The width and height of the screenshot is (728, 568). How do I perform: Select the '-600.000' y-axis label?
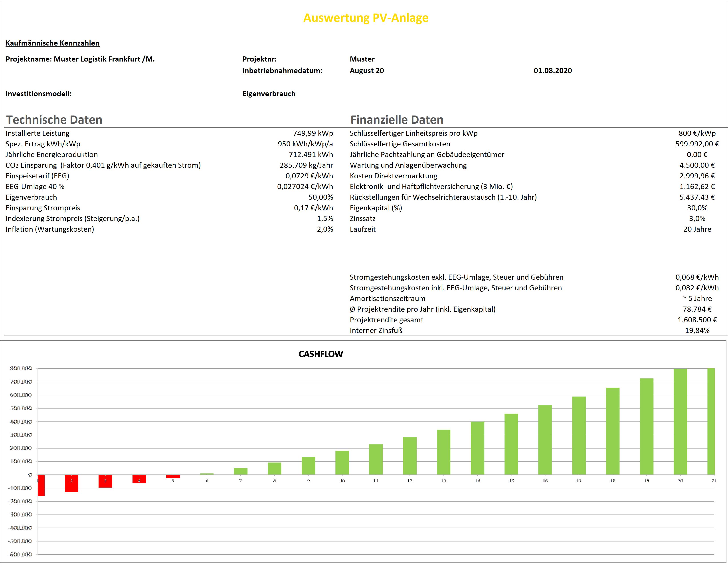[x=20, y=555]
